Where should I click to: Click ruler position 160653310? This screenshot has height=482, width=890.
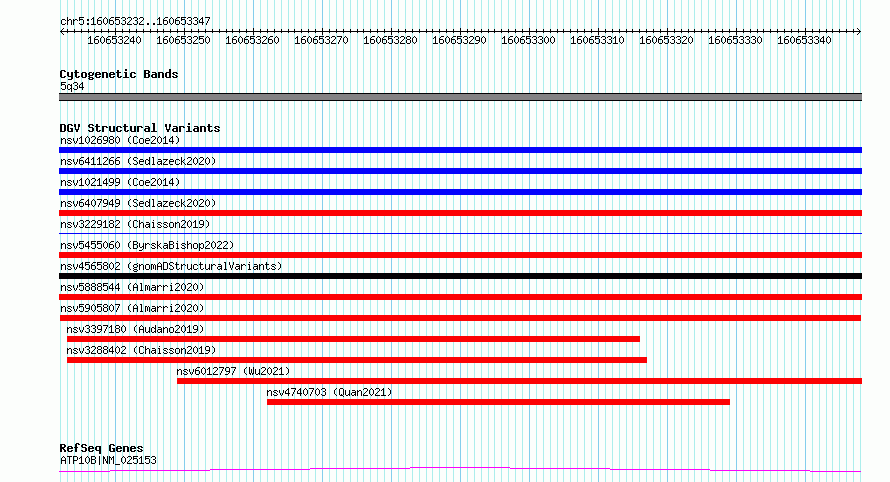coord(597,40)
